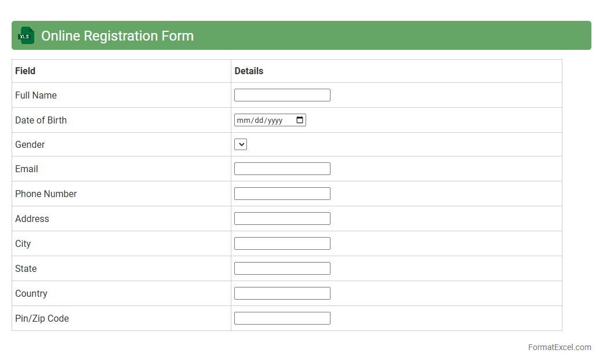This screenshot has width=603, height=364.
Task: Click the XLS file icon in header
Action: 26,35
